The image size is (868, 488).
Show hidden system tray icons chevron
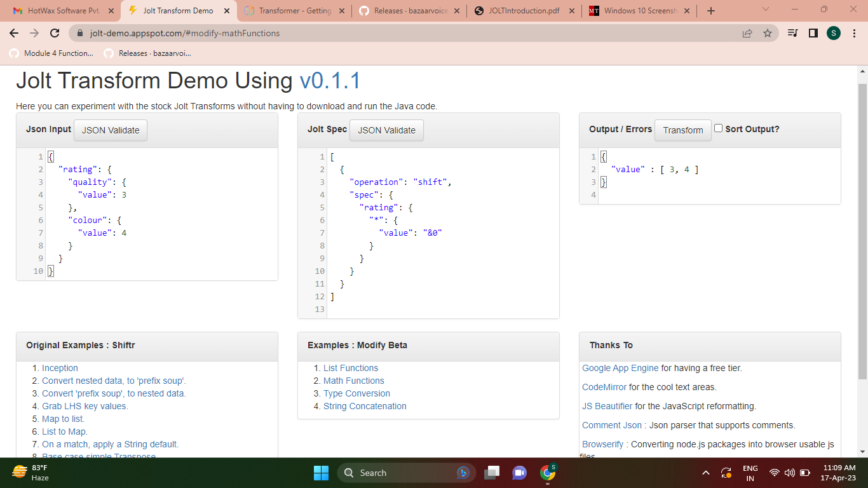pos(706,473)
